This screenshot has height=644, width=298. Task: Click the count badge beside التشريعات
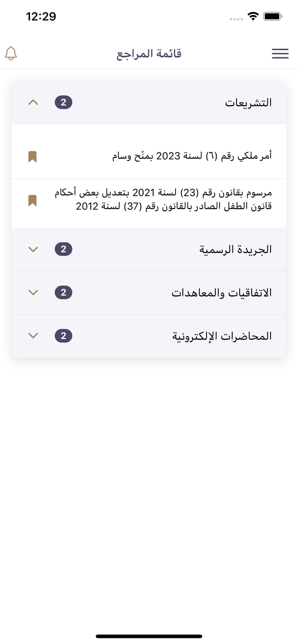(64, 102)
